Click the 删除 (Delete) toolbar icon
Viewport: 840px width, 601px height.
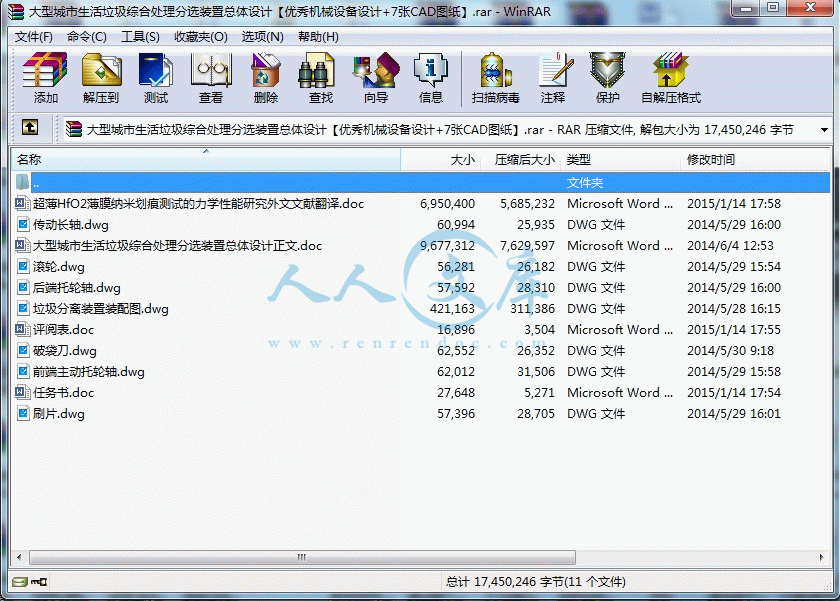(266, 78)
